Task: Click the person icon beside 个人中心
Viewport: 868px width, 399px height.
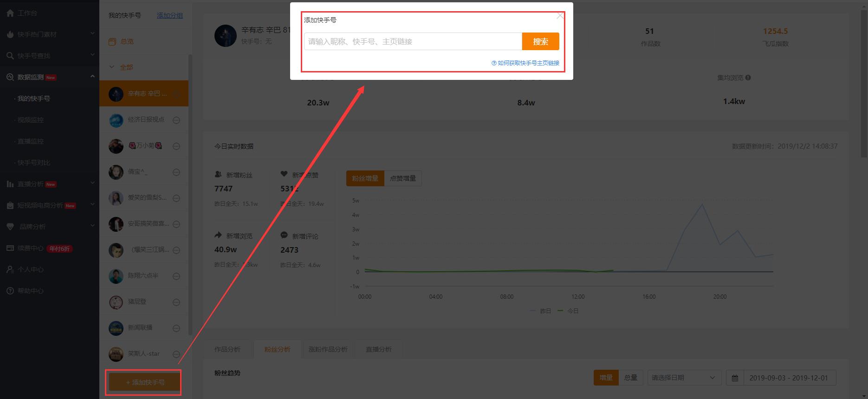Action: point(10,269)
